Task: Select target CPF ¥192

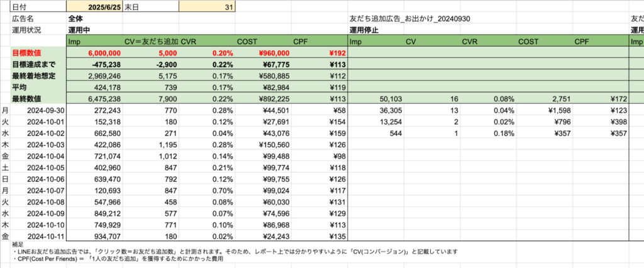Action: pos(319,53)
